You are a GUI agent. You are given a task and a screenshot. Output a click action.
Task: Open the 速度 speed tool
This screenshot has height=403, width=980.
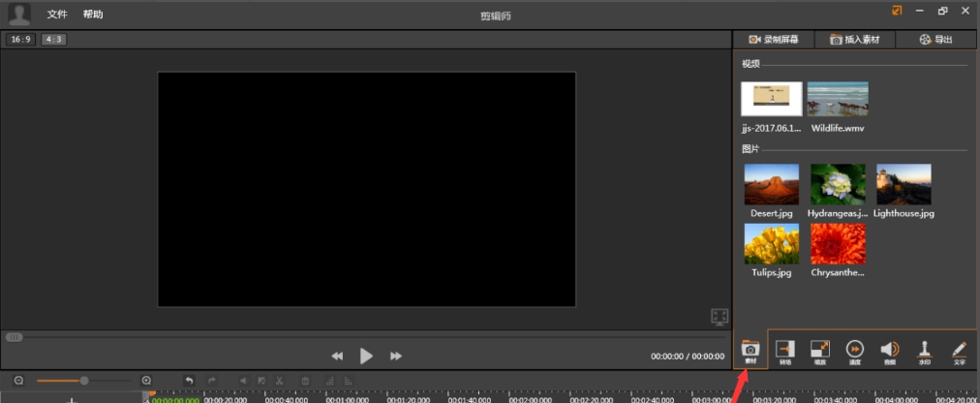855,353
